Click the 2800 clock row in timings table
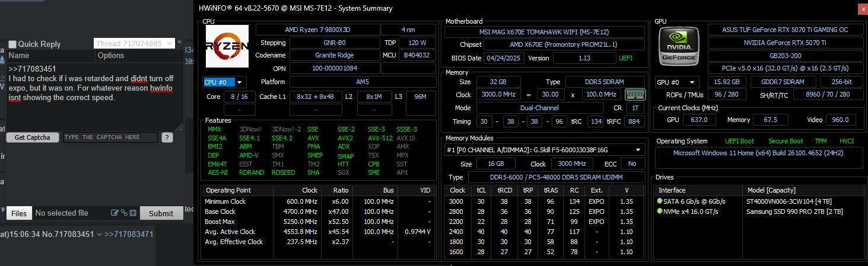Viewport: 868px width, 266px height. point(545,211)
